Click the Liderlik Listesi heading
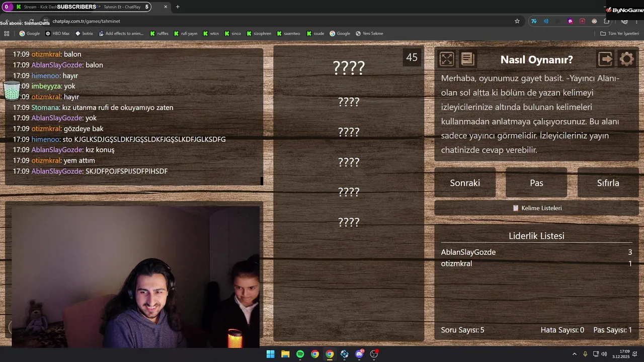Viewport: 644px width, 362px height. (x=536, y=236)
